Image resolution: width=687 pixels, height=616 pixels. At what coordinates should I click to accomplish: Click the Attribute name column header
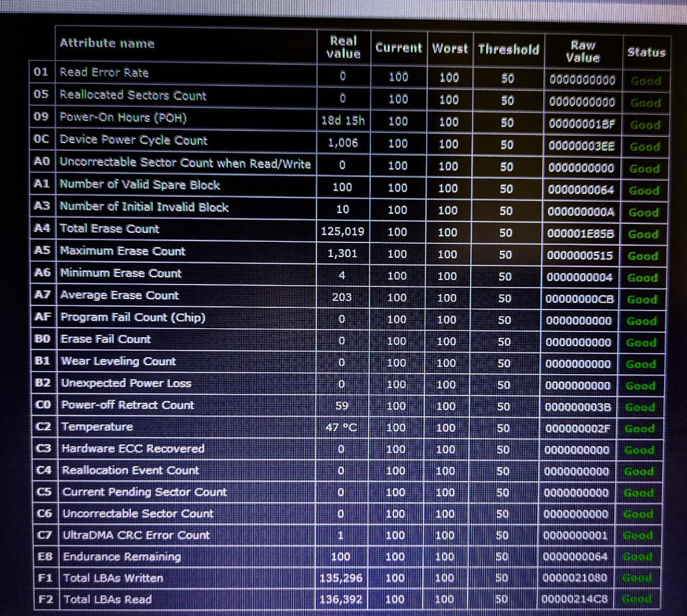107,43
